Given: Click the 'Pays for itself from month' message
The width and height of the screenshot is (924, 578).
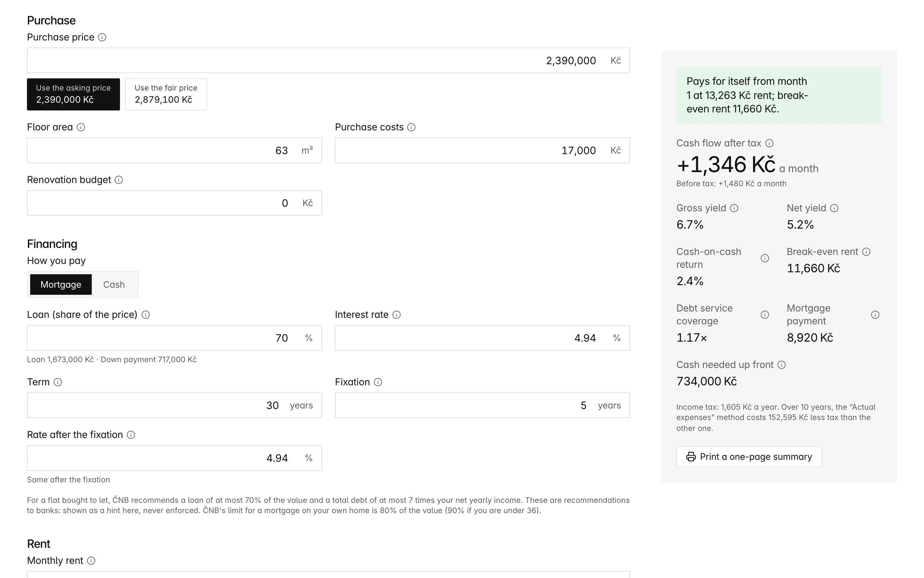Looking at the screenshot, I should (x=779, y=95).
